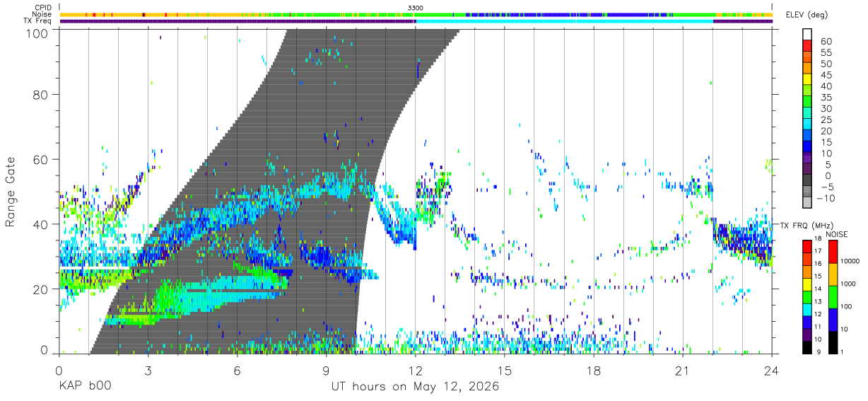Click the Range Gate axis tick "40"
This screenshot has height=401, width=868.
(42, 224)
